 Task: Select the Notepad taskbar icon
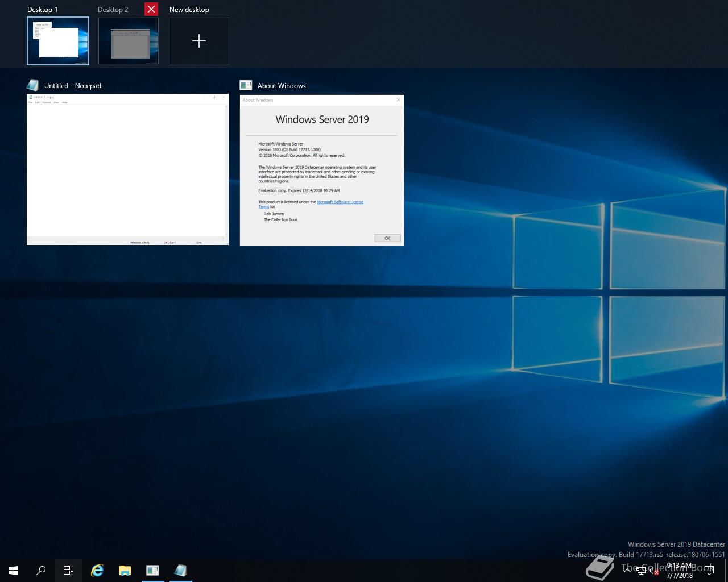180,570
